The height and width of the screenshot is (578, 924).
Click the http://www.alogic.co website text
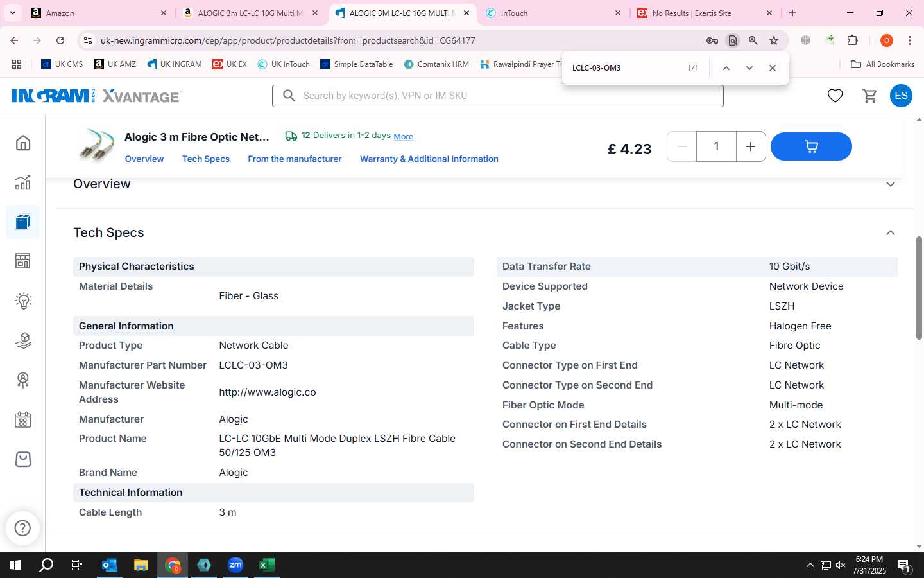pos(268,392)
